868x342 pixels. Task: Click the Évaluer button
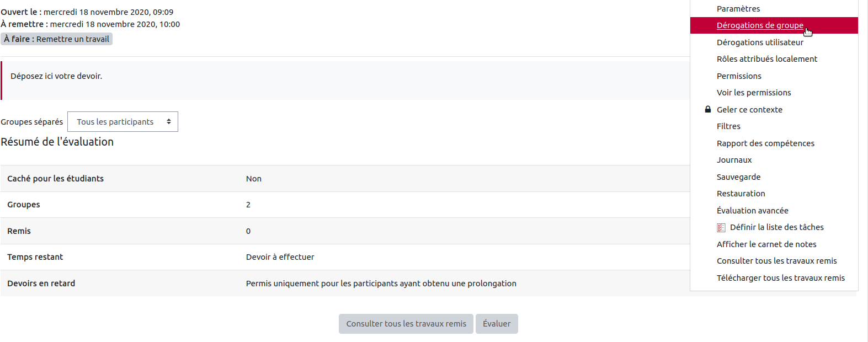click(x=497, y=324)
